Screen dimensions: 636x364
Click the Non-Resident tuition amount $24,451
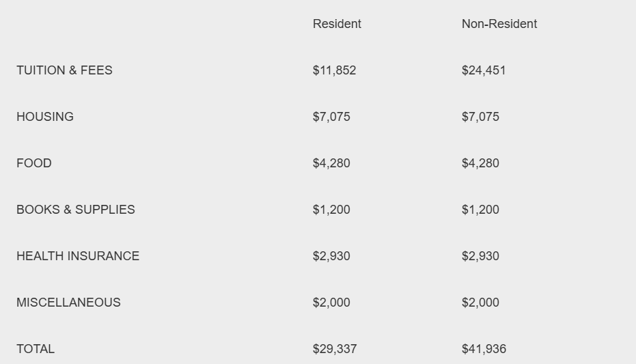484,70
